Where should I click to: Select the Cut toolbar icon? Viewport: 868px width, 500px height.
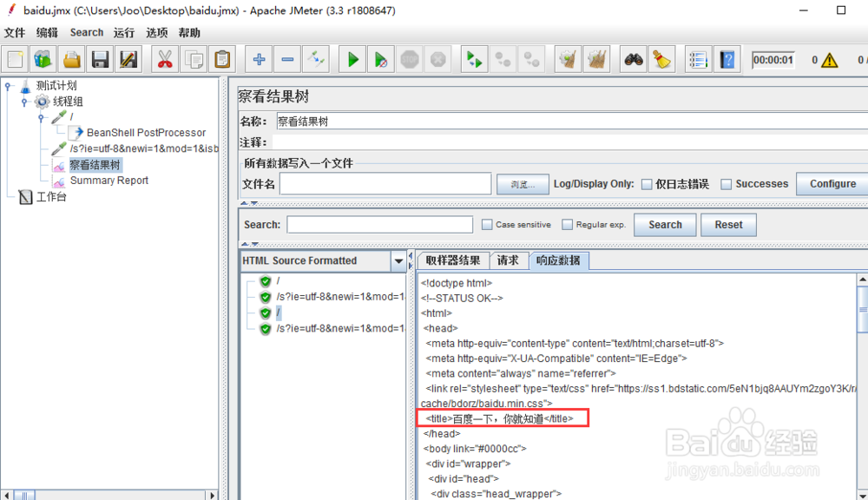coord(165,58)
